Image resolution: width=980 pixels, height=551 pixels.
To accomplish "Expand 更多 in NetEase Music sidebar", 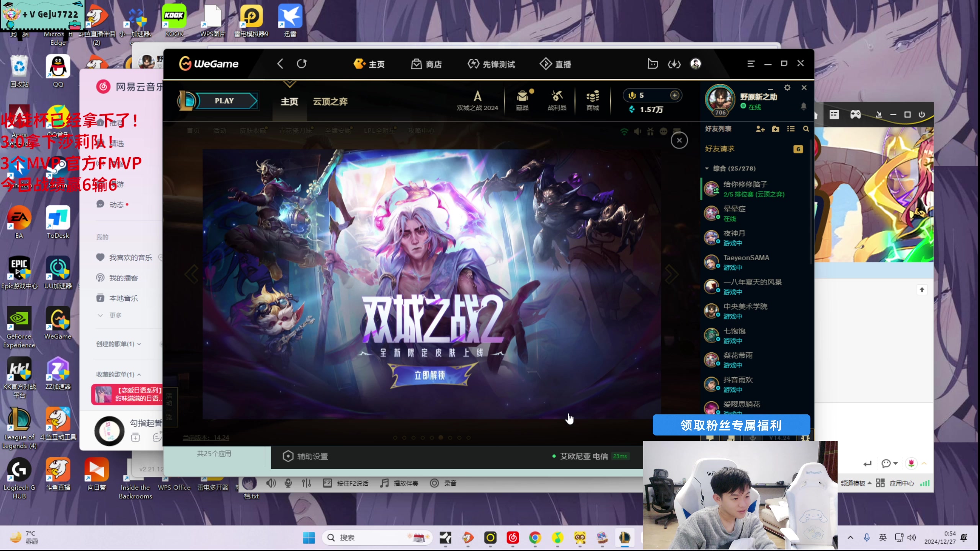I will 109,315.
